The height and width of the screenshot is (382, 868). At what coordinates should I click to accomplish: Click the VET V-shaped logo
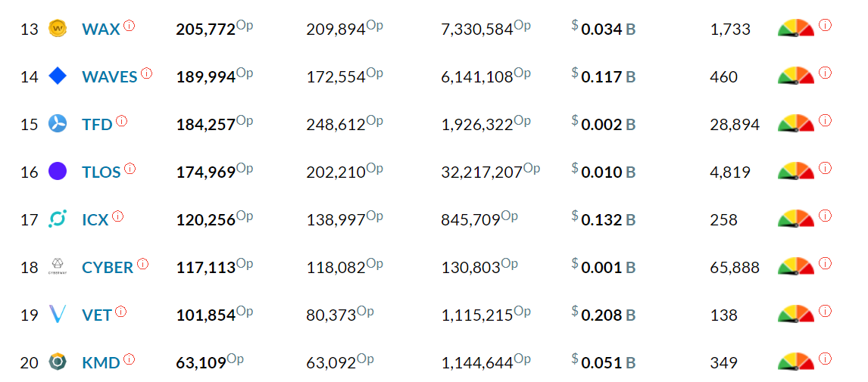pos(58,315)
